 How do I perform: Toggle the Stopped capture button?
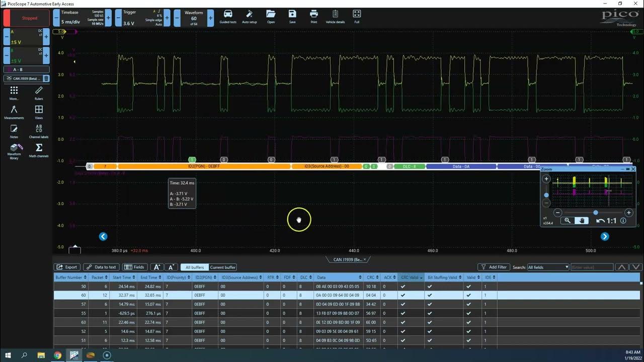pyautogui.click(x=27, y=18)
